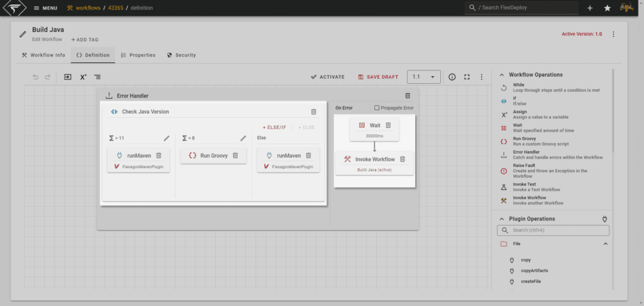Open favorites star icon
644x306 pixels.
[x=608, y=8]
